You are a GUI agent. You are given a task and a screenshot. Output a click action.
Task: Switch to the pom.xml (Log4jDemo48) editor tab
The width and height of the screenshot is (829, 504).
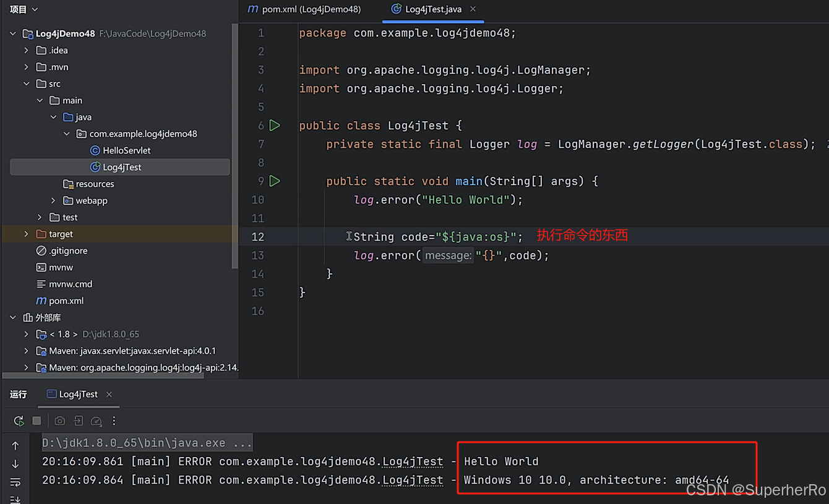(304, 9)
